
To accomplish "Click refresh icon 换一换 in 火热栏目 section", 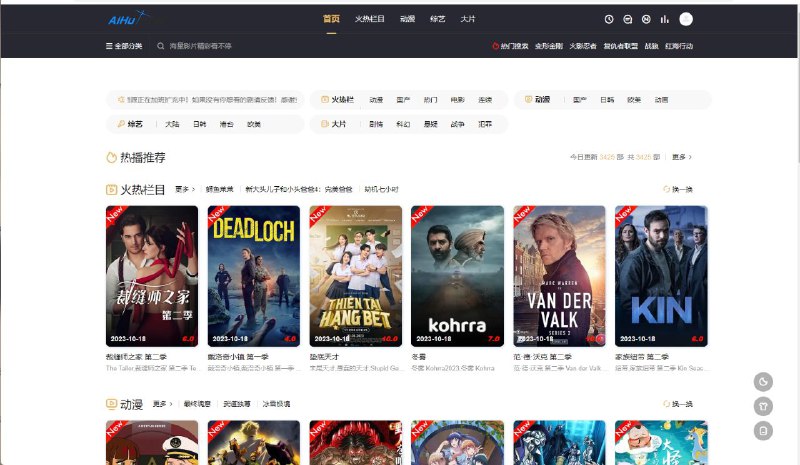I will point(666,189).
